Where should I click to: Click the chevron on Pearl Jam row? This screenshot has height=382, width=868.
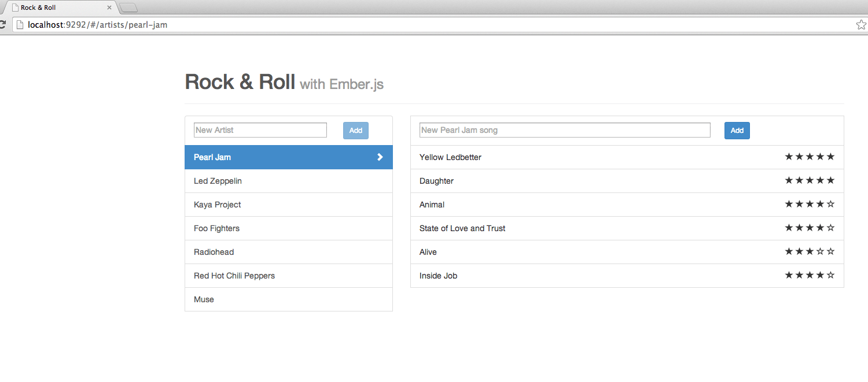pyautogui.click(x=380, y=157)
